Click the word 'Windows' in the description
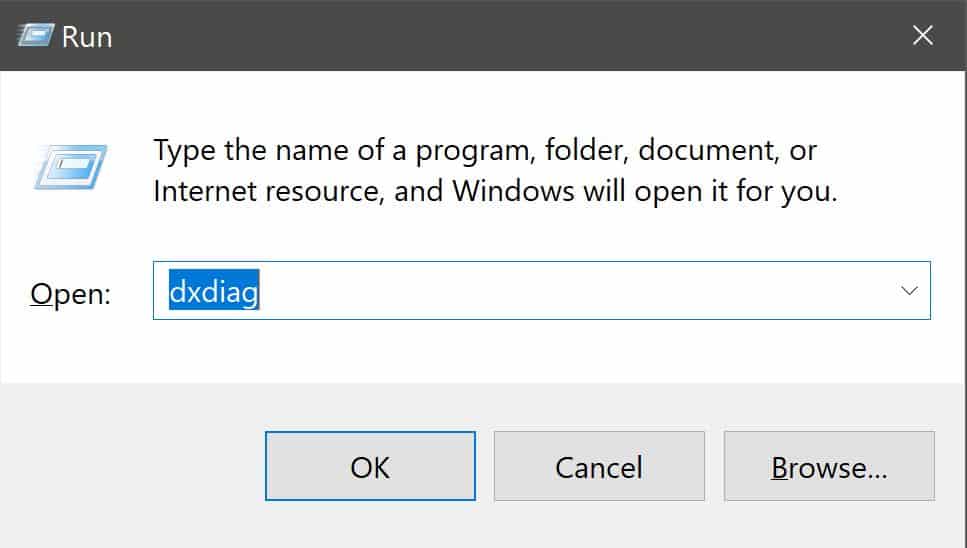The width and height of the screenshot is (967, 548). click(514, 191)
